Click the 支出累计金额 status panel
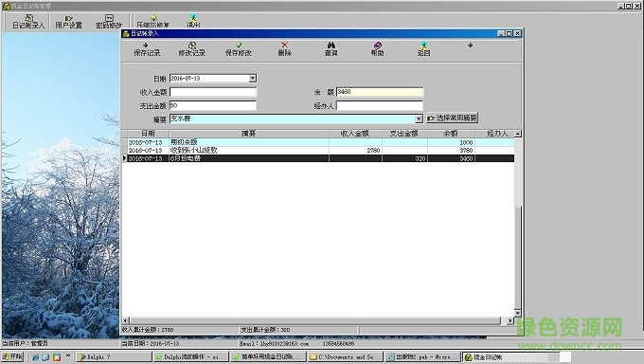 coord(298,330)
